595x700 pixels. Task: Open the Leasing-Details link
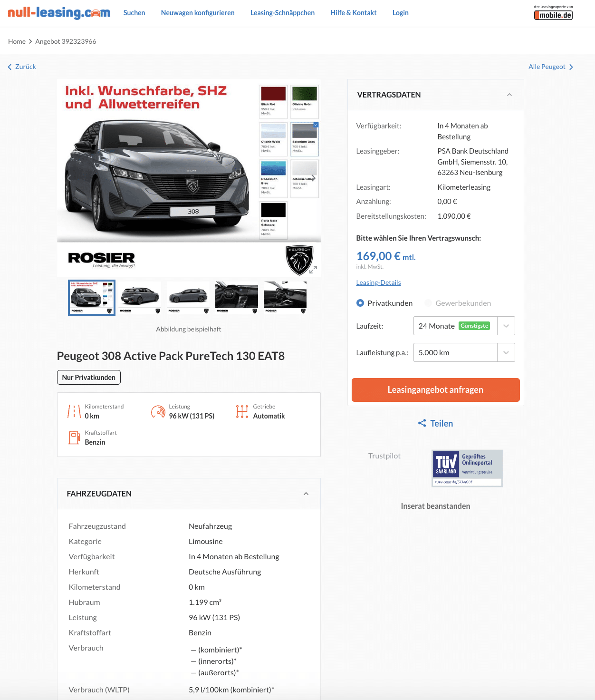(x=379, y=282)
